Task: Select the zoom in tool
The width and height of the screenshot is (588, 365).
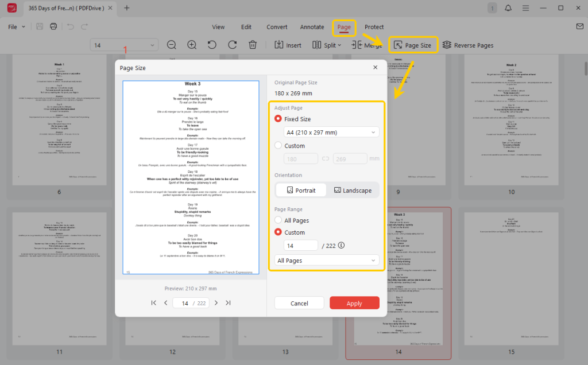Action: [x=192, y=44]
